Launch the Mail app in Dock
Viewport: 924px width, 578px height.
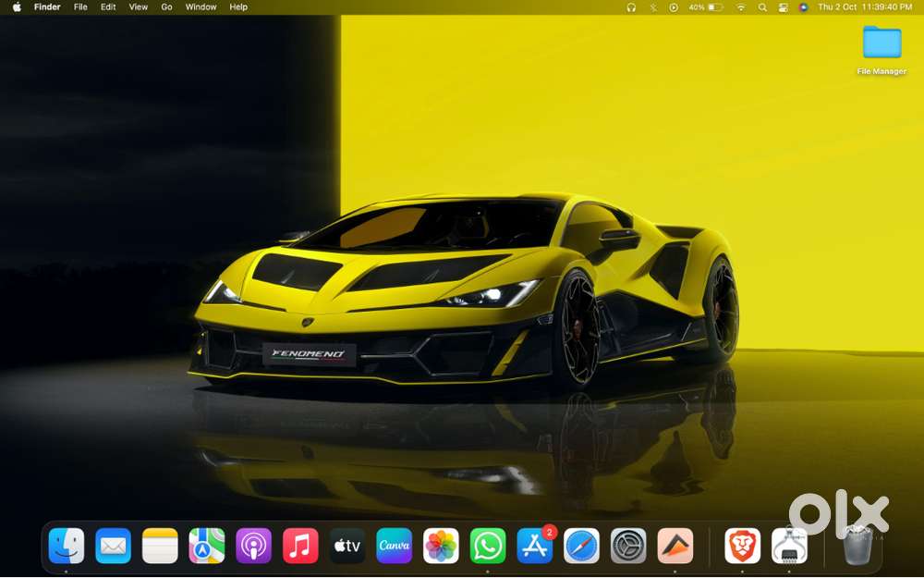pos(114,546)
